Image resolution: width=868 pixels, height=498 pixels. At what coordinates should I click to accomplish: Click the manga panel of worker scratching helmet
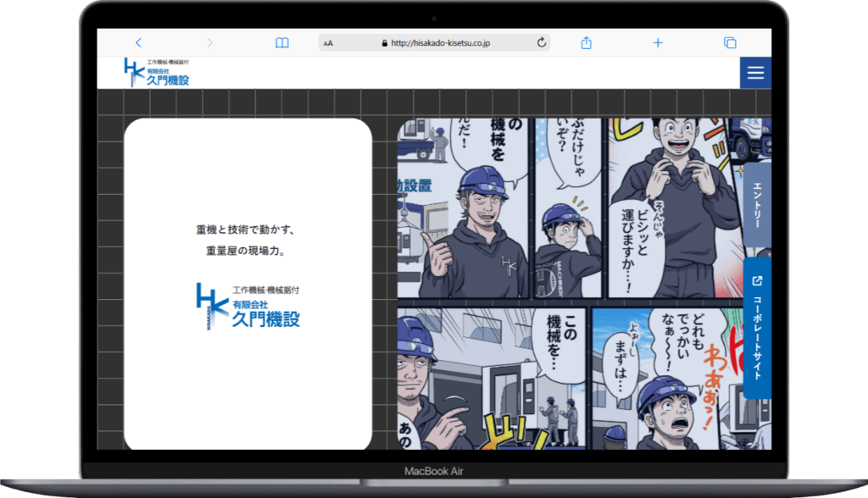(x=568, y=208)
